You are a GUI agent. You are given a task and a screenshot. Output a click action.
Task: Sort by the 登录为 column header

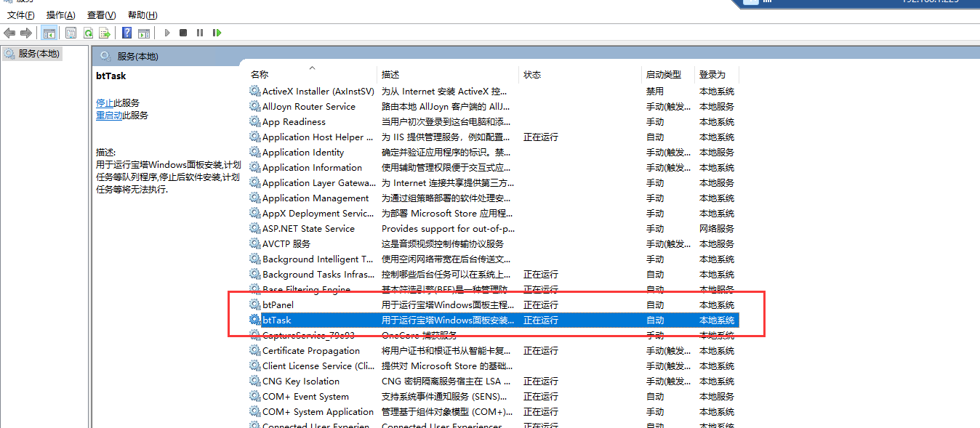pyautogui.click(x=712, y=75)
